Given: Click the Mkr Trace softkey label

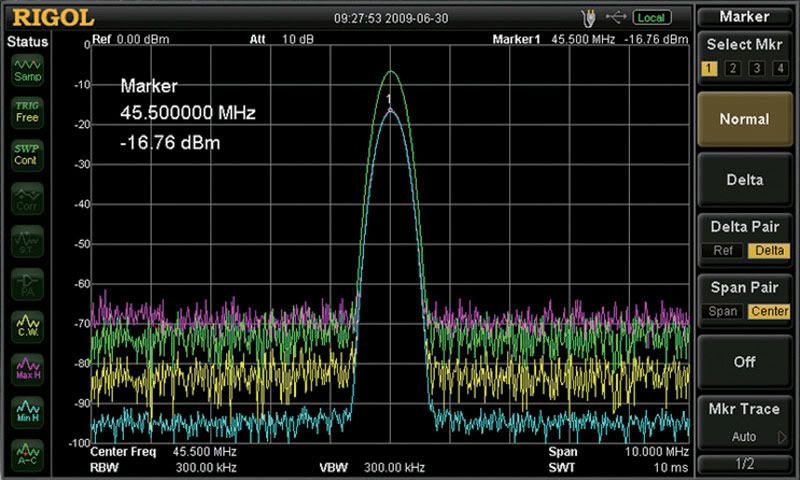Looking at the screenshot, I should 744,409.
